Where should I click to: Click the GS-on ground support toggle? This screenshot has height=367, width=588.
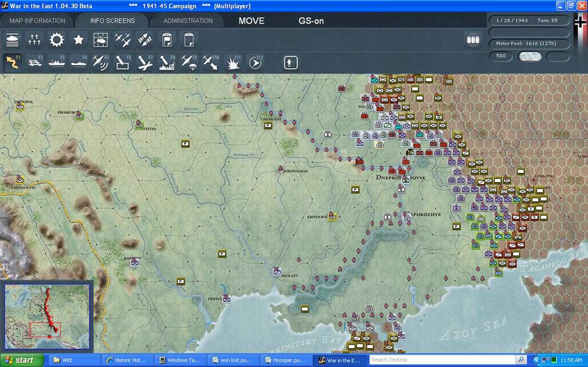pos(311,21)
